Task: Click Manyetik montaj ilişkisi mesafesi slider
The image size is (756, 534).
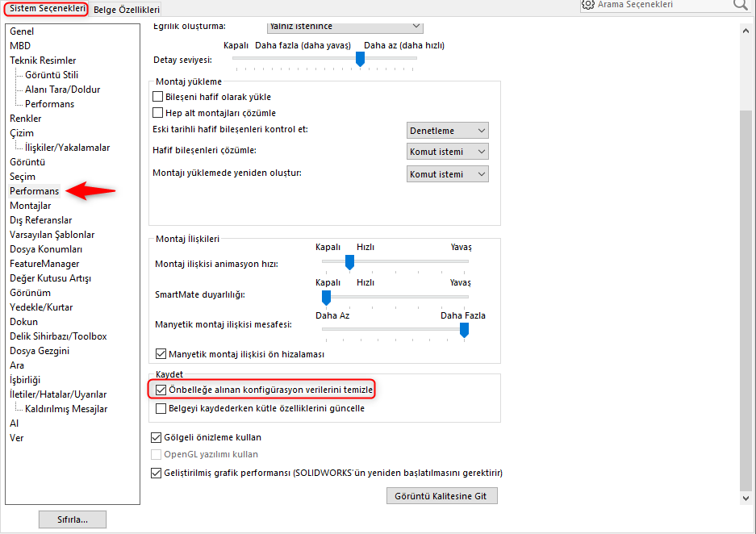Action: coord(464,330)
